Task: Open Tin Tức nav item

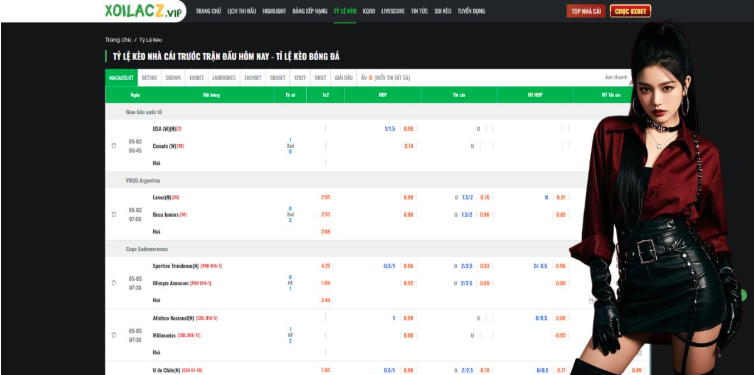Action: (419, 11)
